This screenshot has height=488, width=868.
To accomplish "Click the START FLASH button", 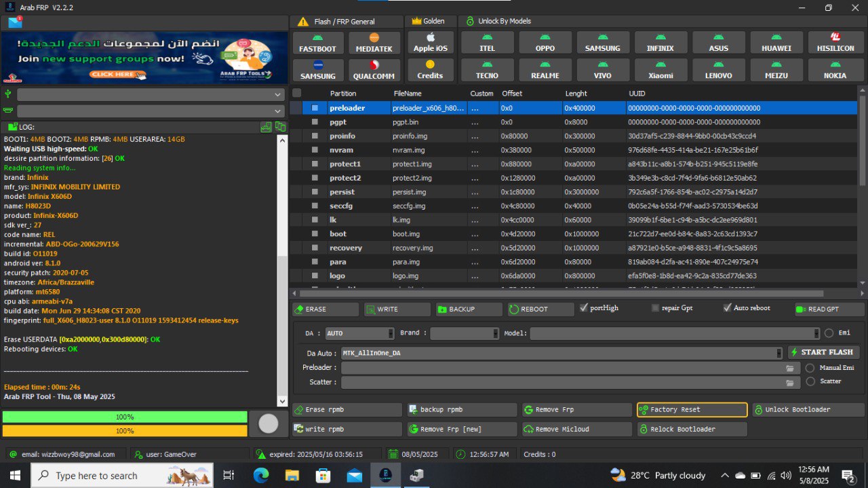I will [x=824, y=352].
